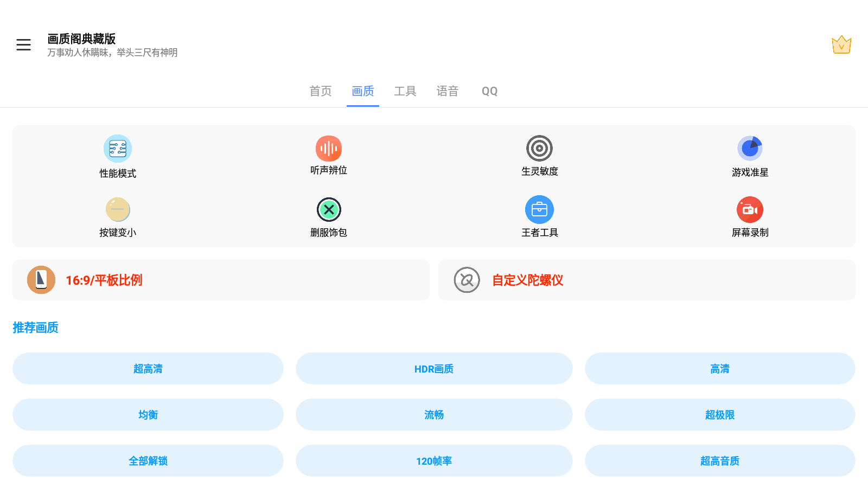
Task: Open the 16:9/平板比例 option
Action: (x=221, y=280)
